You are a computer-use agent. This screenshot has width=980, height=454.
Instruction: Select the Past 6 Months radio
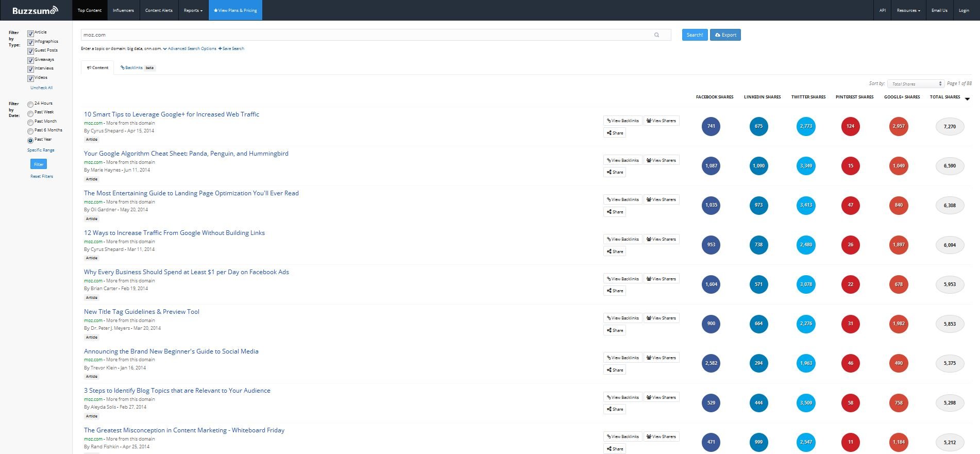30,131
